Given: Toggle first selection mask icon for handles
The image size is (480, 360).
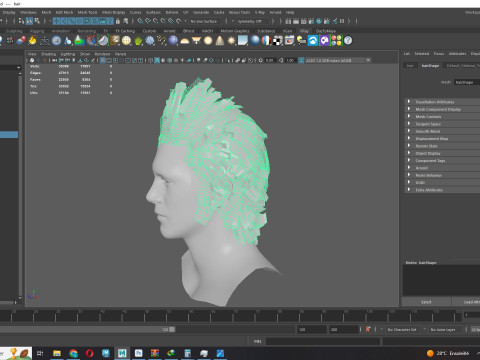Looking at the screenshot, I should pos(56,21).
